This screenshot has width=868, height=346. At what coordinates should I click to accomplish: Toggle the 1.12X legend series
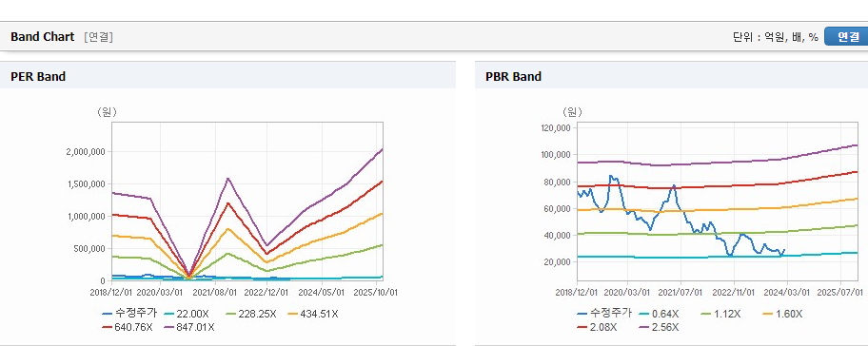tap(720, 314)
